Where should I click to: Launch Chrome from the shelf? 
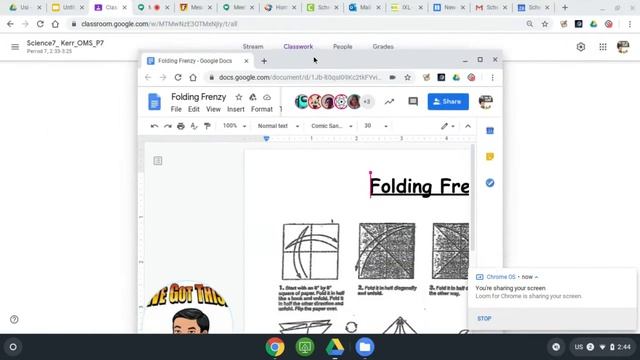(x=275, y=347)
